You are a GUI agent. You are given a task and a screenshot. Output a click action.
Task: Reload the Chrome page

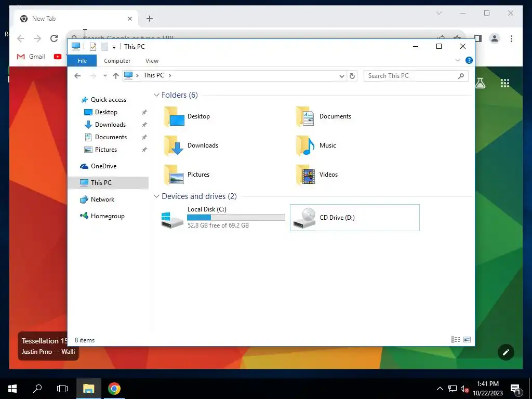tap(54, 38)
